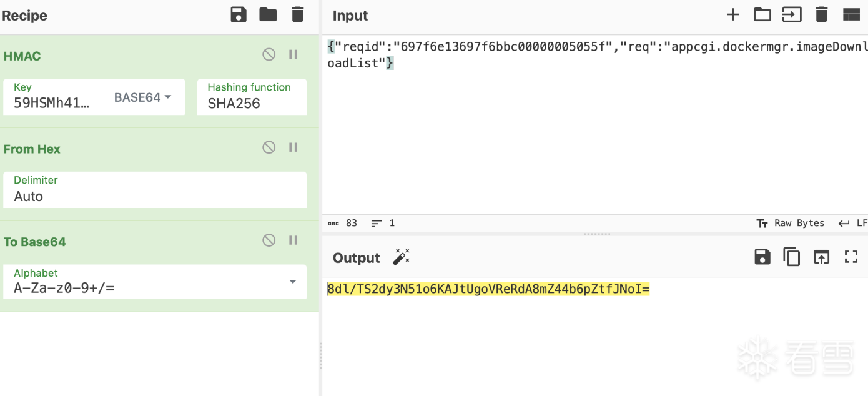Copy output to clipboard
Screen dimensions: 868x396
coord(792,257)
